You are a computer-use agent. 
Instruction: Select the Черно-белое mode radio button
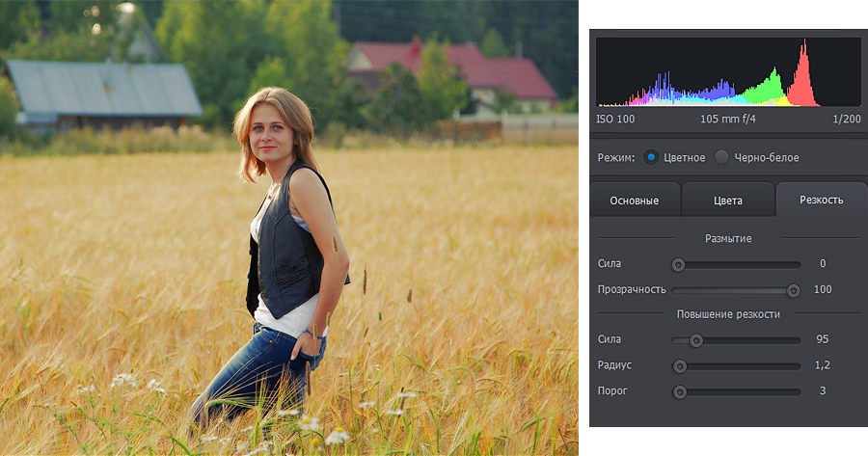721,157
